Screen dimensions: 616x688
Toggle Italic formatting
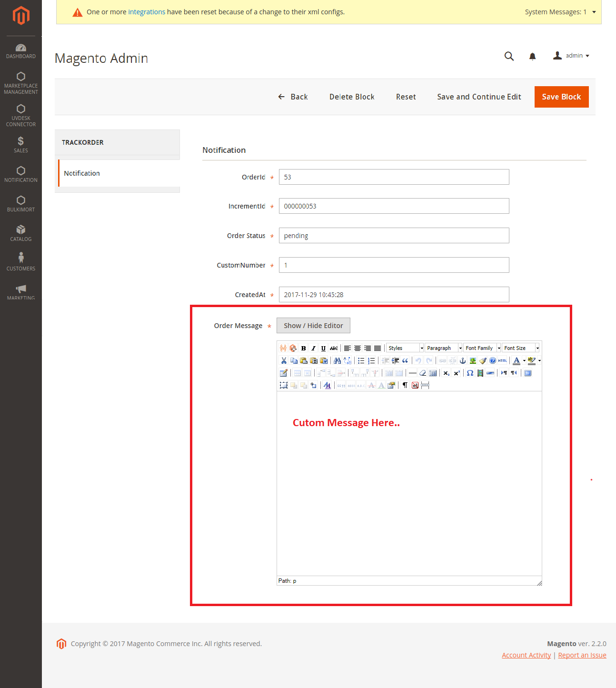pos(313,348)
